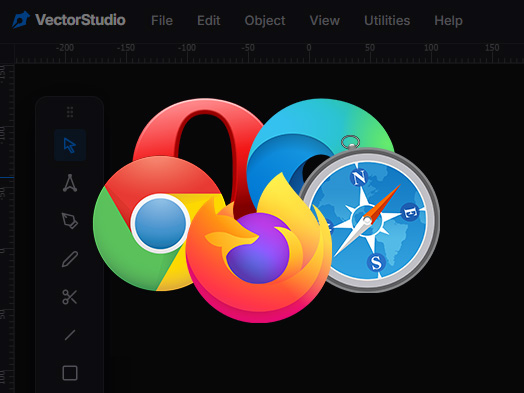Grab the toolbar drag handle dots
524x393 pixels.
point(70,112)
